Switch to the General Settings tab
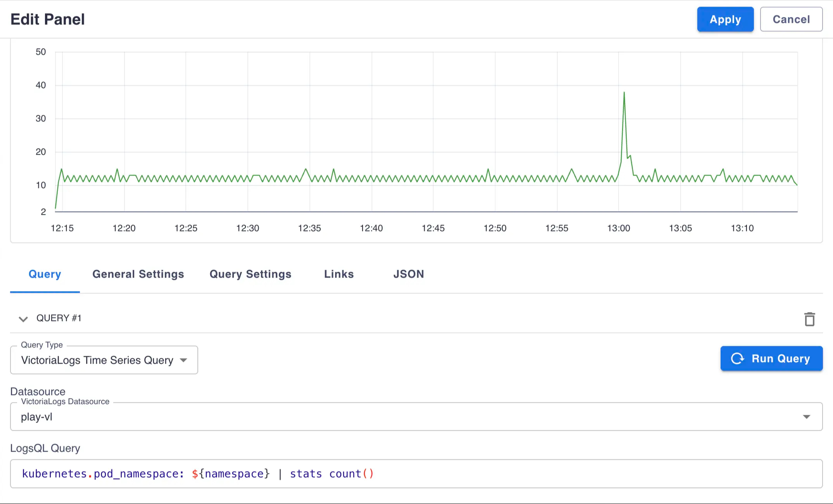The height and width of the screenshot is (504, 833). point(138,274)
